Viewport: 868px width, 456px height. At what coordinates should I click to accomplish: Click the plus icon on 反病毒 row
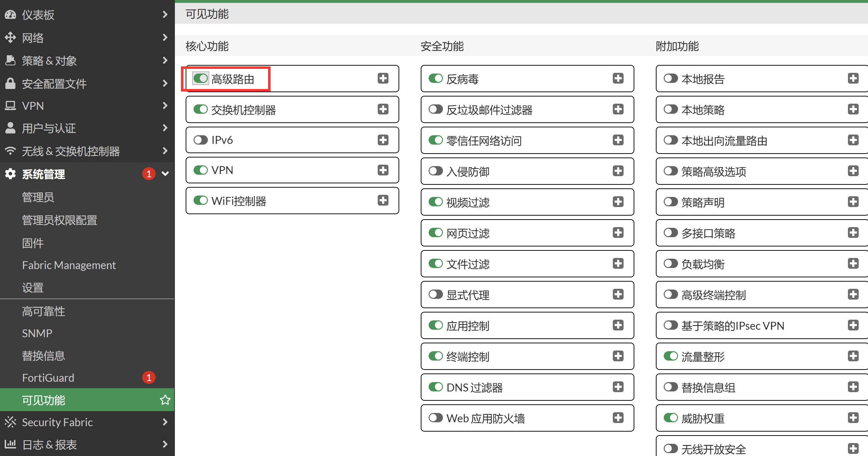(x=618, y=78)
